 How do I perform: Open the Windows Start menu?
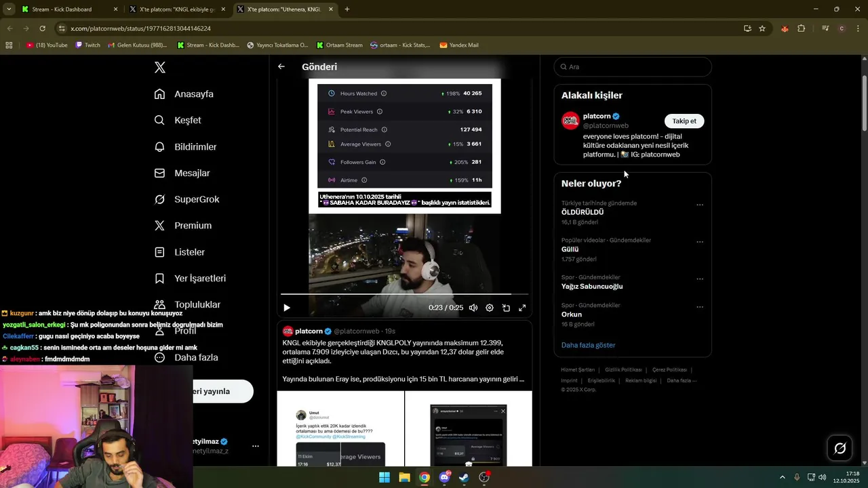click(x=384, y=477)
